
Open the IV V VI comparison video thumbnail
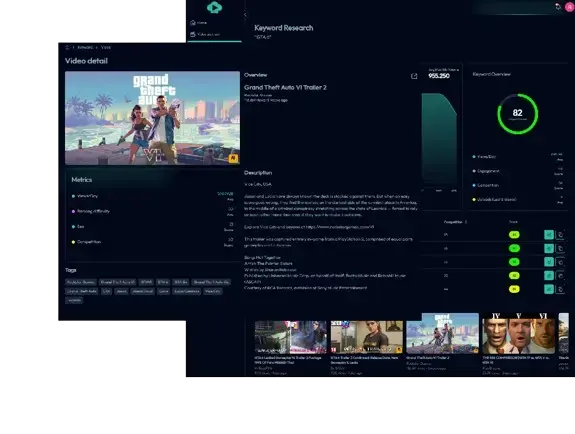[519, 333]
